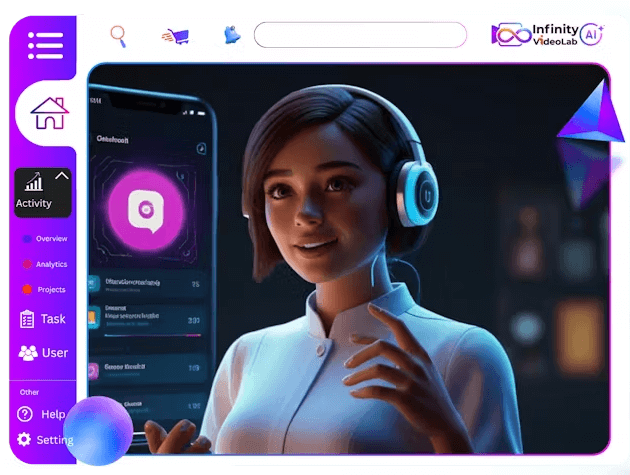Click the Activity bar chart icon

(34, 182)
